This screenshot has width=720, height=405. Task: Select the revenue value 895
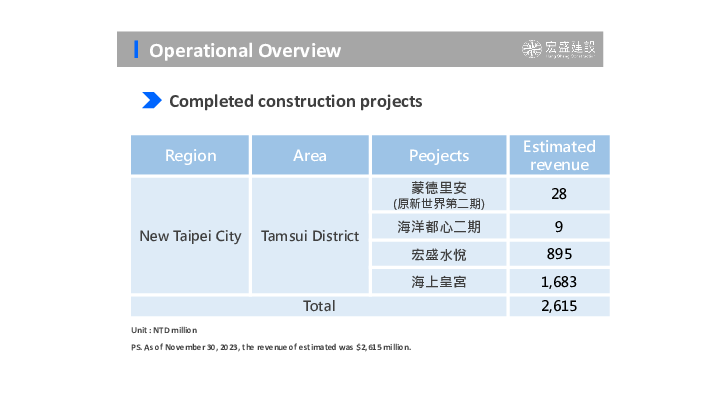[559, 254]
